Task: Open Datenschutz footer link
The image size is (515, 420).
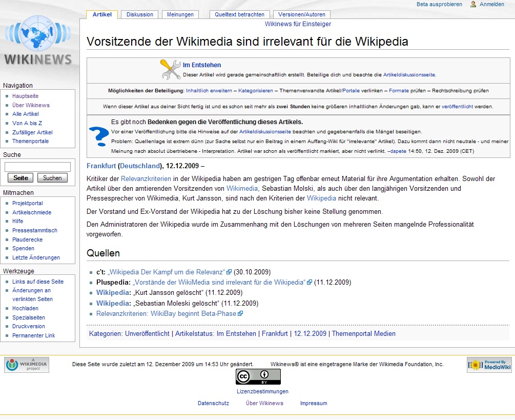Action: [213, 403]
